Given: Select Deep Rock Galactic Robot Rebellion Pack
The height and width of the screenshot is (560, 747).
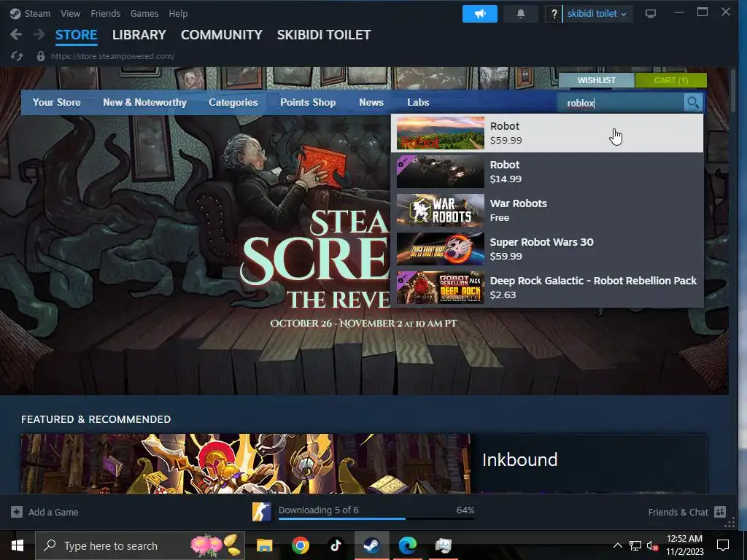Looking at the screenshot, I should pos(547,287).
